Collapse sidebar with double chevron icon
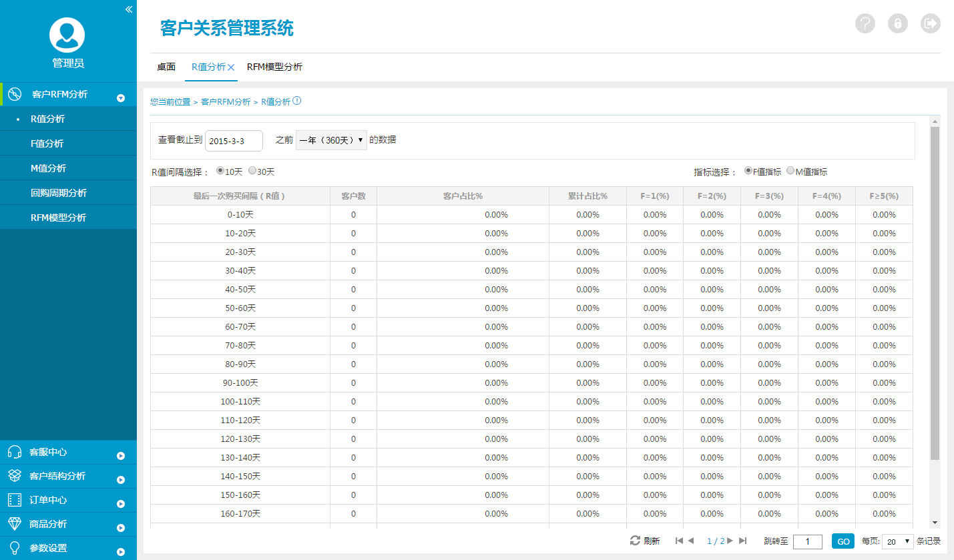The width and height of the screenshot is (954, 560). [x=129, y=9]
